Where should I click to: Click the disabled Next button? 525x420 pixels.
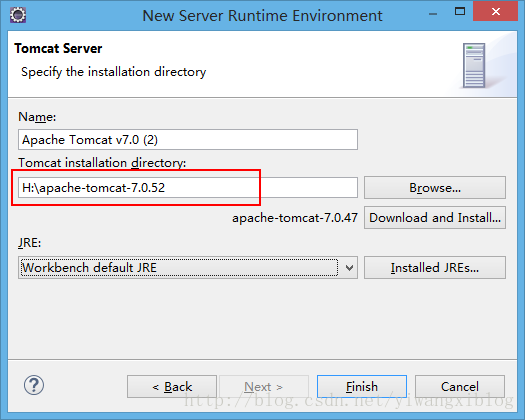click(264, 387)
